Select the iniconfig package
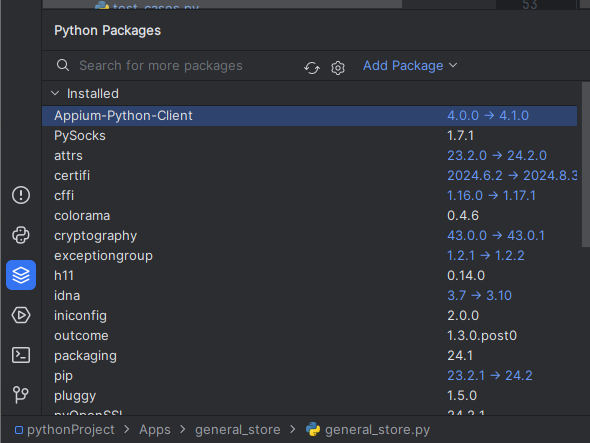Viewport: 590px width, 443px height. click(80, 315)
